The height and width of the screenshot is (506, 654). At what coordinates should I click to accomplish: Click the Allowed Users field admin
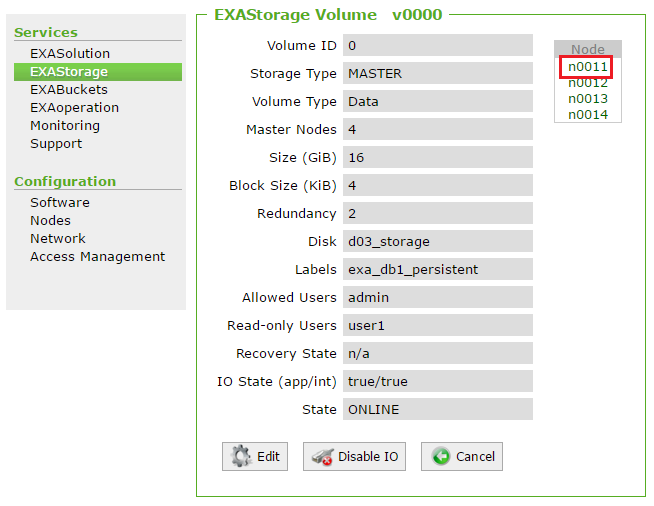click(438, 297)
